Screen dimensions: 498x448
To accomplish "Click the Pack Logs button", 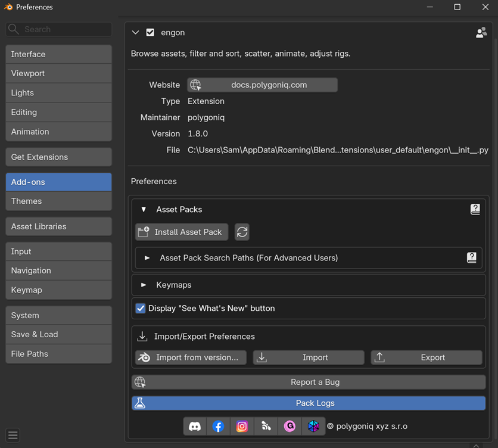I will (x=309, y=403).
